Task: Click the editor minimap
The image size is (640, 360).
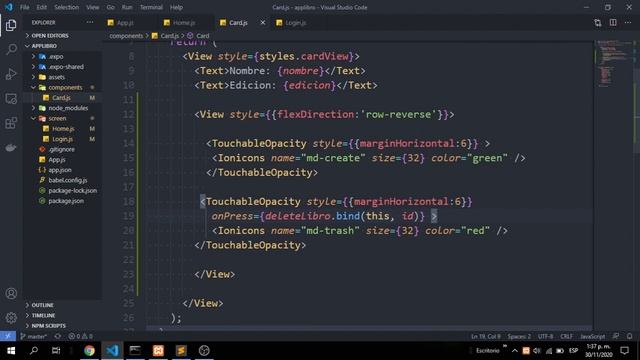Action: [x=614, y=63]
